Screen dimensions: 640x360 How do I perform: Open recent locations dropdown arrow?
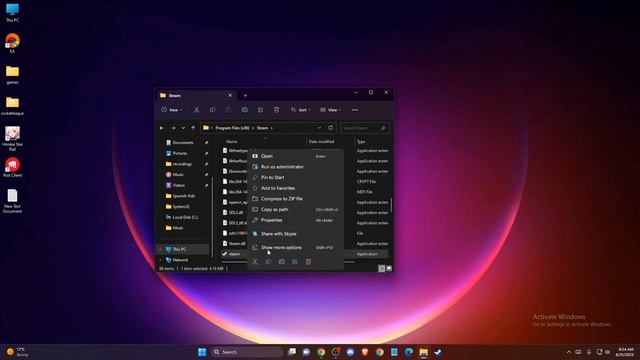(x=183, y=128)
